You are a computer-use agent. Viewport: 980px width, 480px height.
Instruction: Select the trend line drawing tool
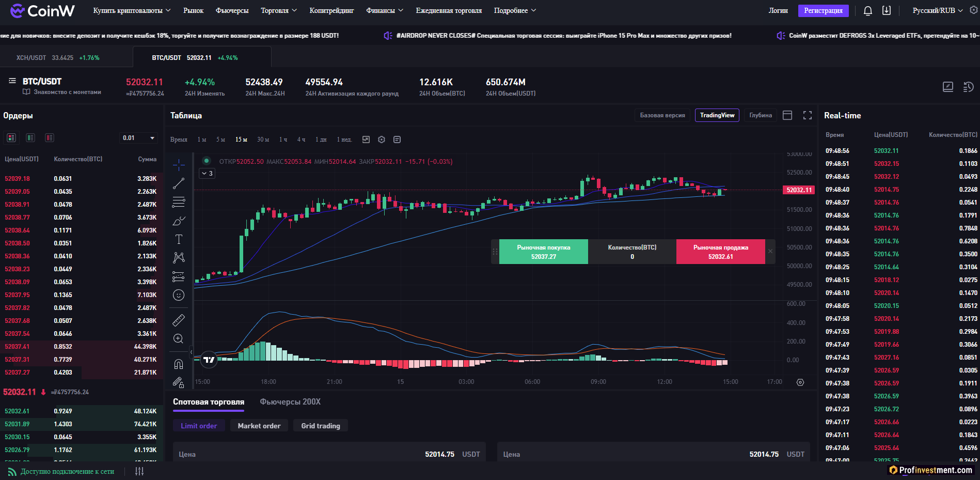click(179, 183)
